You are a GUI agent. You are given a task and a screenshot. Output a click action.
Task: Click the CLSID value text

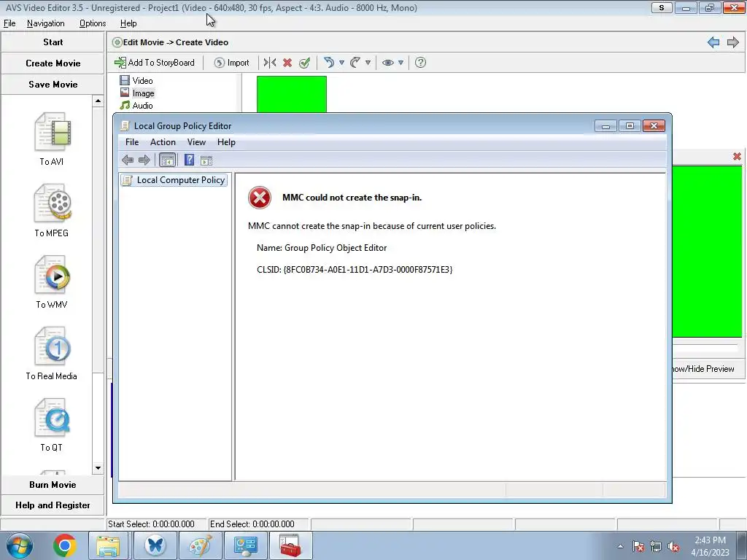[x=368, y=270]
